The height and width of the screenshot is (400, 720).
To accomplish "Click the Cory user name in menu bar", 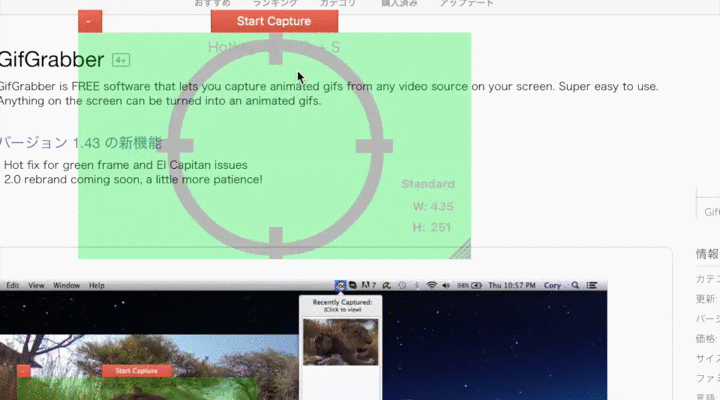I will coord(552,285).
